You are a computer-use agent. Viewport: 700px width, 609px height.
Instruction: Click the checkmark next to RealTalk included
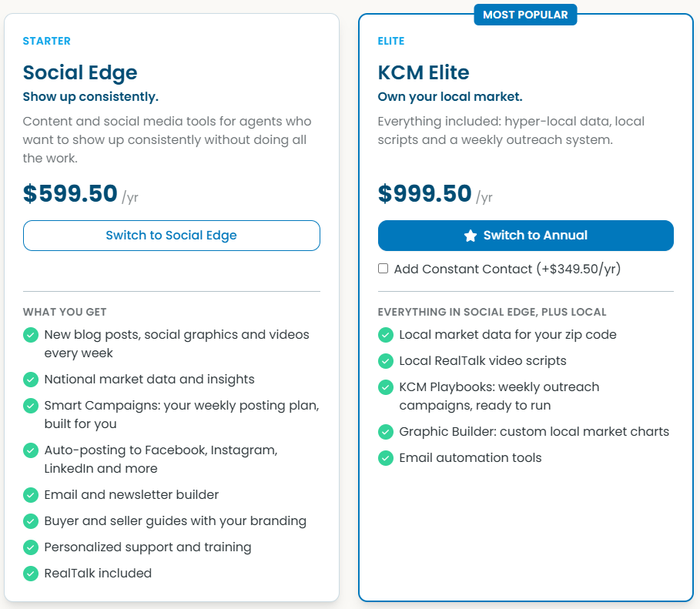click(x=31, y=574)
